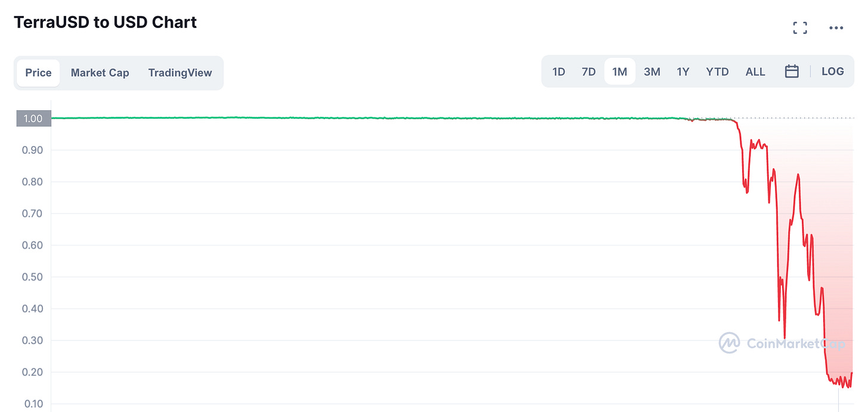Image resolution: width=868 pixels, height=412 pixels.
Task: Switch to the TradingView tab
Action: [180, 73]
